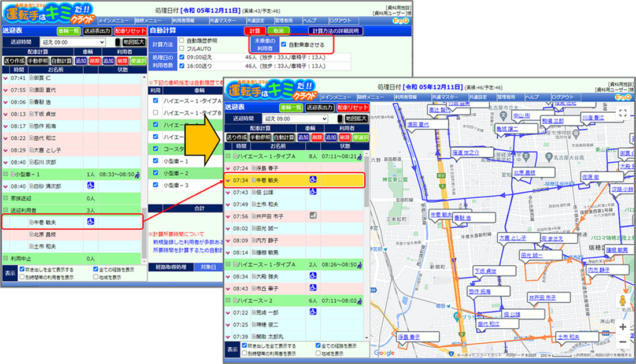The height and width of the screenshot is (364, 636).
Task: Click driver icon on ハイエース－2 row
Action: click(360, 301)
